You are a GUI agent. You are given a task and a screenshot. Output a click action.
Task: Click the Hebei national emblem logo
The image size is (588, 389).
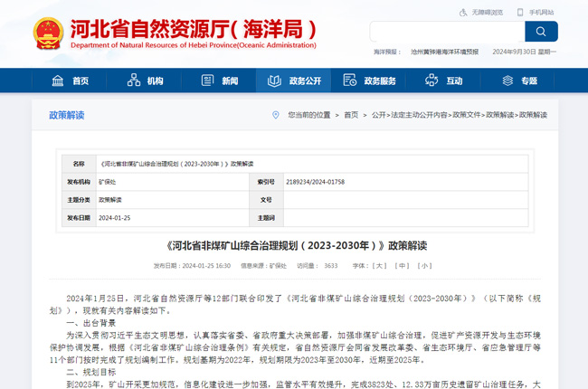point(49,33)
